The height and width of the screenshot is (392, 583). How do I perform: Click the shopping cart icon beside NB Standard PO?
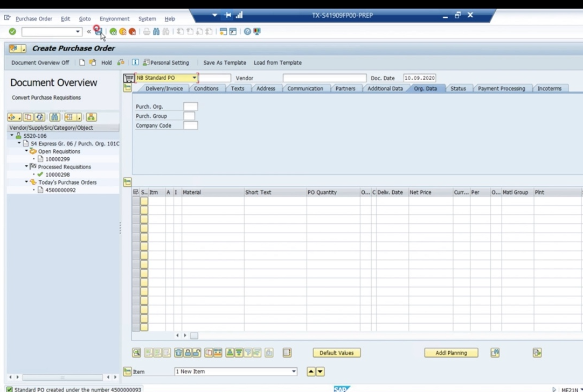coord(129,78)
